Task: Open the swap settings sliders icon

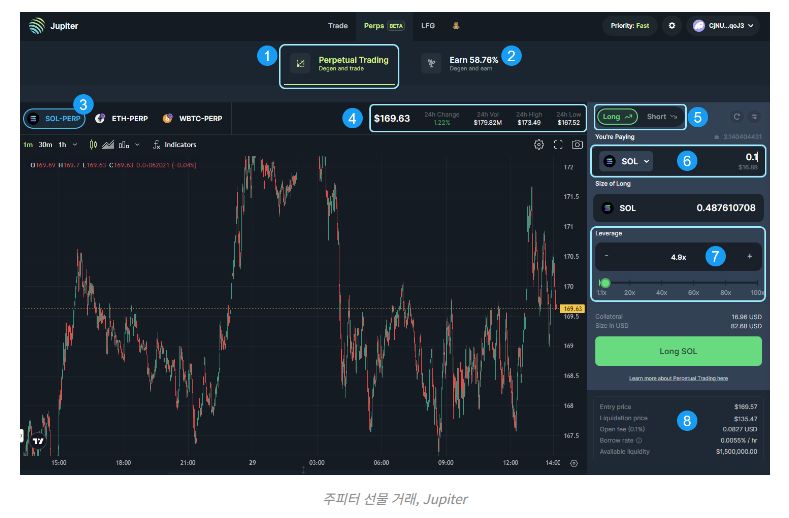Action: click(755, 117)
